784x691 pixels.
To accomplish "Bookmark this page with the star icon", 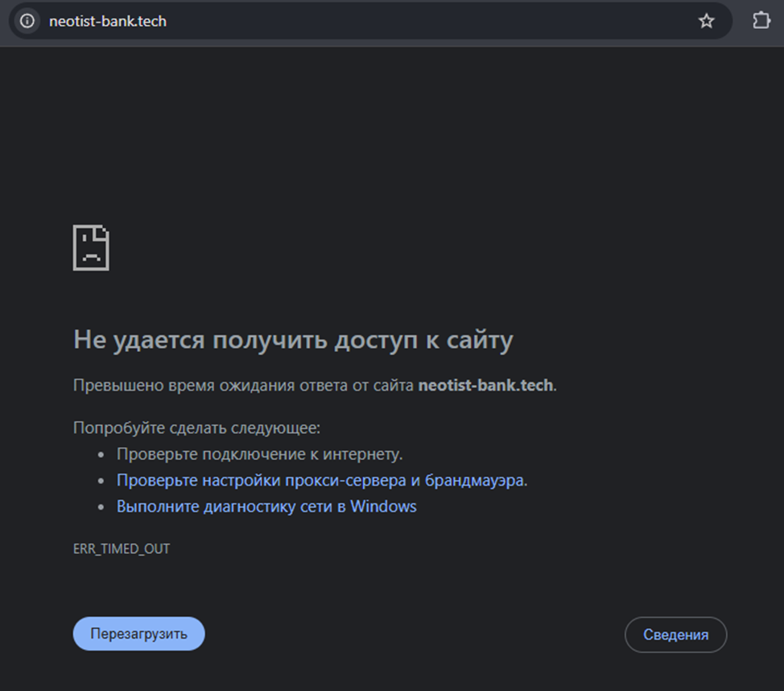I will click(706, 21).
